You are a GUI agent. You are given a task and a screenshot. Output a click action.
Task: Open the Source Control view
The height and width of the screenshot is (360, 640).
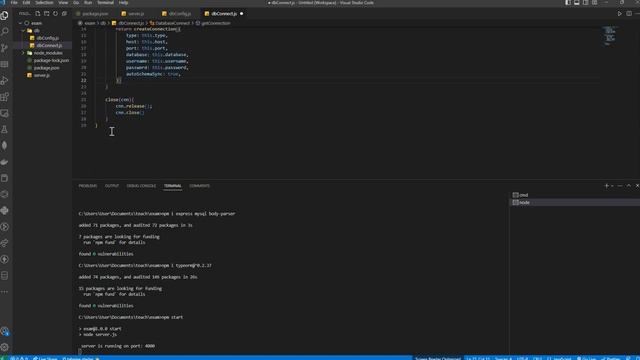tap(4, 48)
